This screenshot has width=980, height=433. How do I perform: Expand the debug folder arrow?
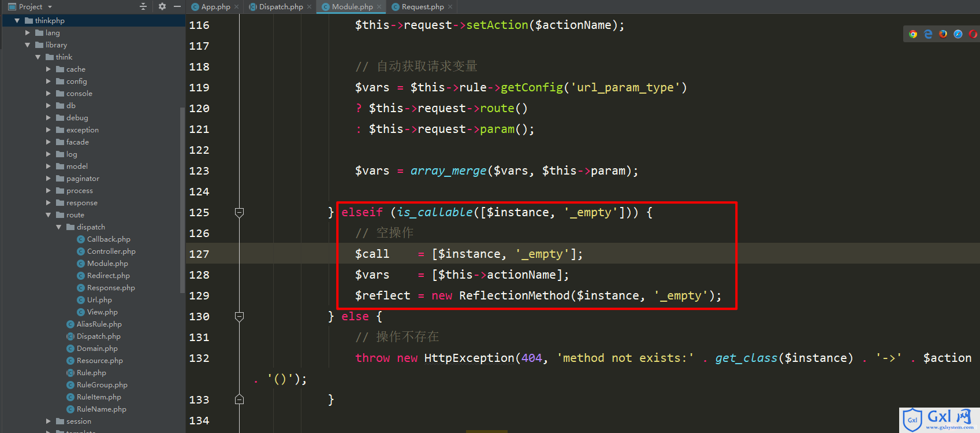coord(48,118)
